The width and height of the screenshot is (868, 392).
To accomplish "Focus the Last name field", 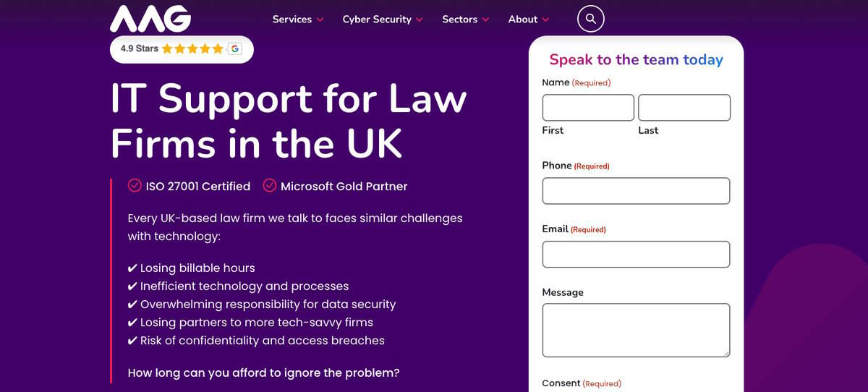I will coord(684,108).
